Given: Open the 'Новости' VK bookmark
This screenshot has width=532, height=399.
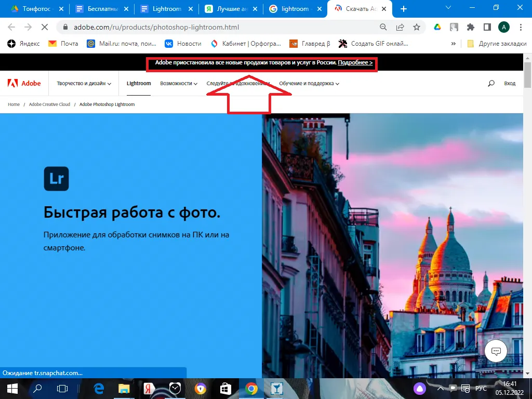Looking at the screenshot, I should (183, 44).
